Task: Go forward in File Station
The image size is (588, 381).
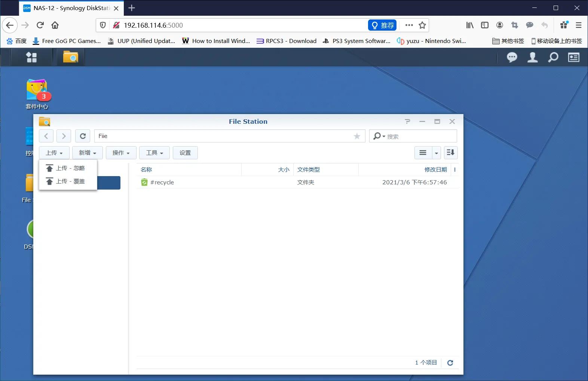Action: point(64,136)
